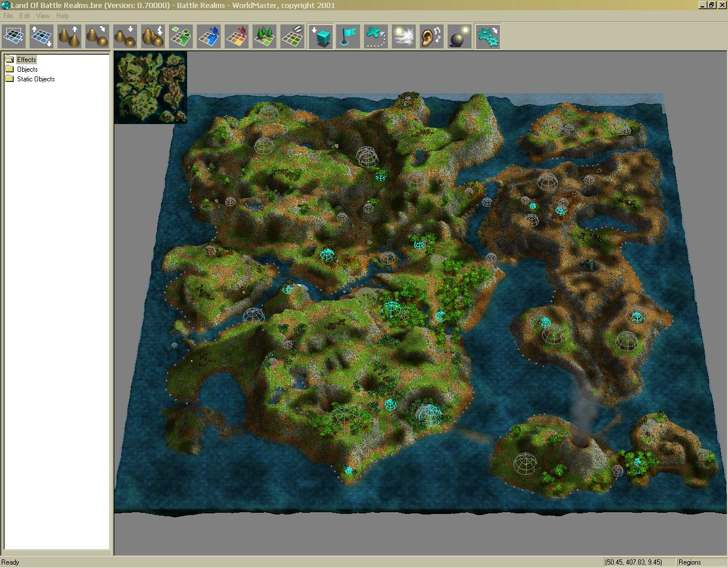Open the gears settings tool

pos(488,36)
